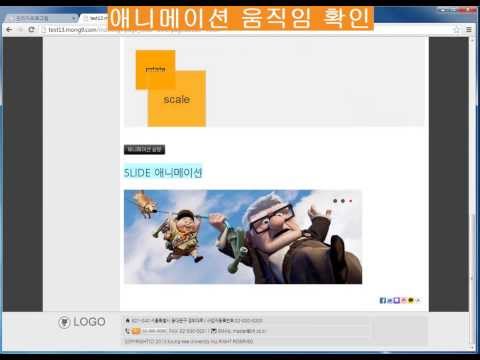The height and width of the screenshot is (360, 480).
Task: Select the second slide indicator dot
Action: (x=343, y=201)
